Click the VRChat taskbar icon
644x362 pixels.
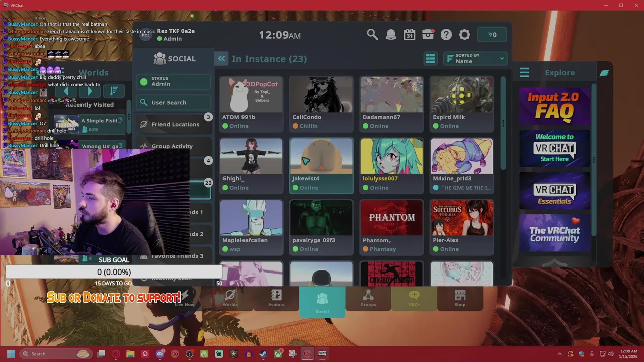point(322,354)
